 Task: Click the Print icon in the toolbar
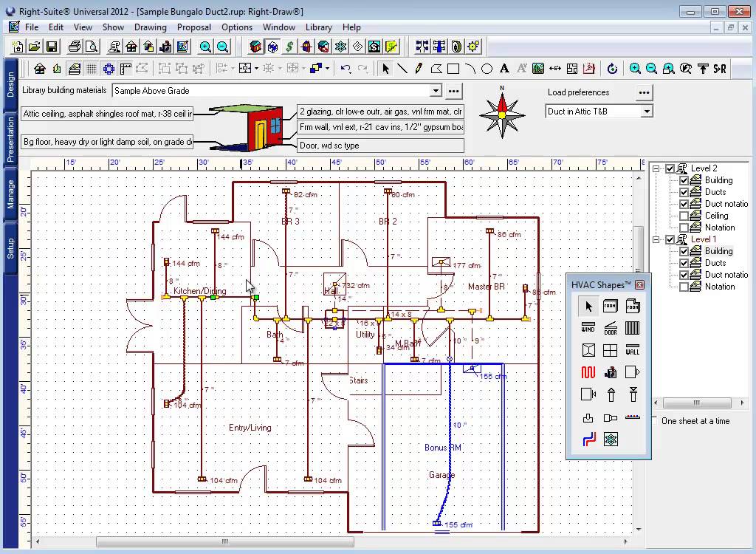75,47
